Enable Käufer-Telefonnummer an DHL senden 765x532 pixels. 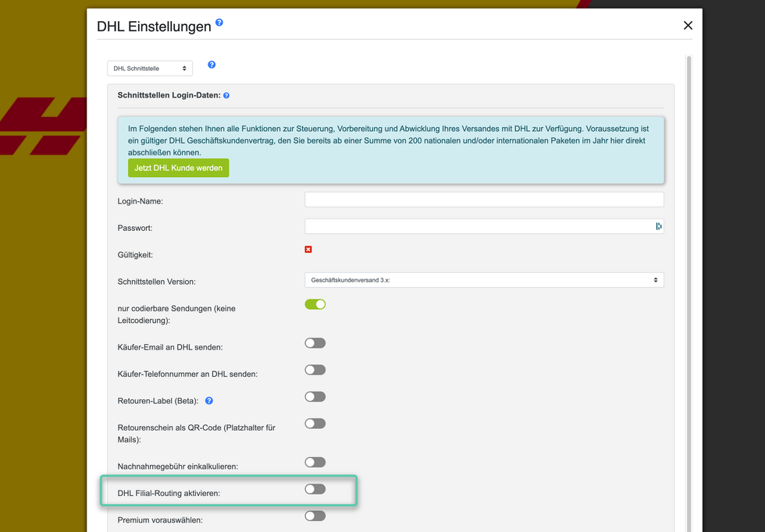(315, 370)
